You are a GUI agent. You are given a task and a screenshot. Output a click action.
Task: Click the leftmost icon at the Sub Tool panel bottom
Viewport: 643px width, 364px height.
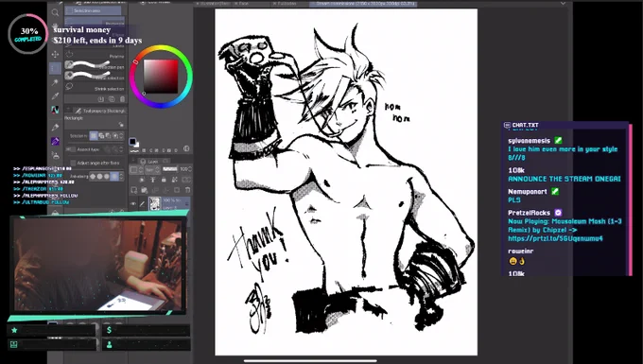tap(101, 99)
